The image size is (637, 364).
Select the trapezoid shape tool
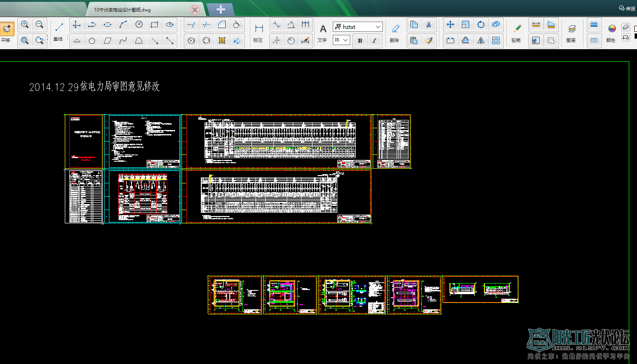[138, 40]
